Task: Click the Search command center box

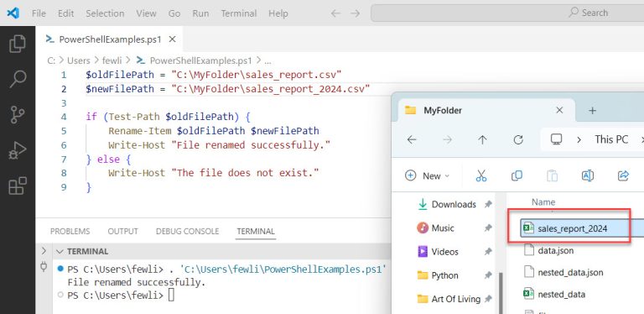Action: click(x=507, y=13)
